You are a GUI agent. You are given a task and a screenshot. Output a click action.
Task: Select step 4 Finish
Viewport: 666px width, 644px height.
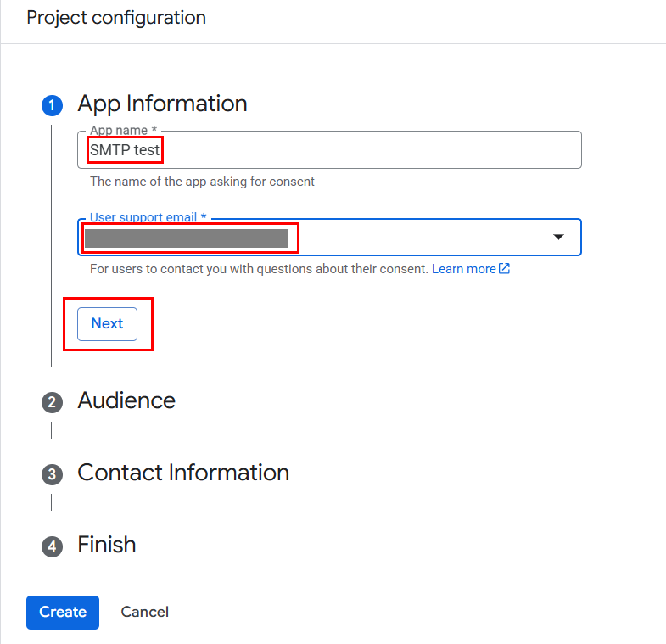click(107, 545)
